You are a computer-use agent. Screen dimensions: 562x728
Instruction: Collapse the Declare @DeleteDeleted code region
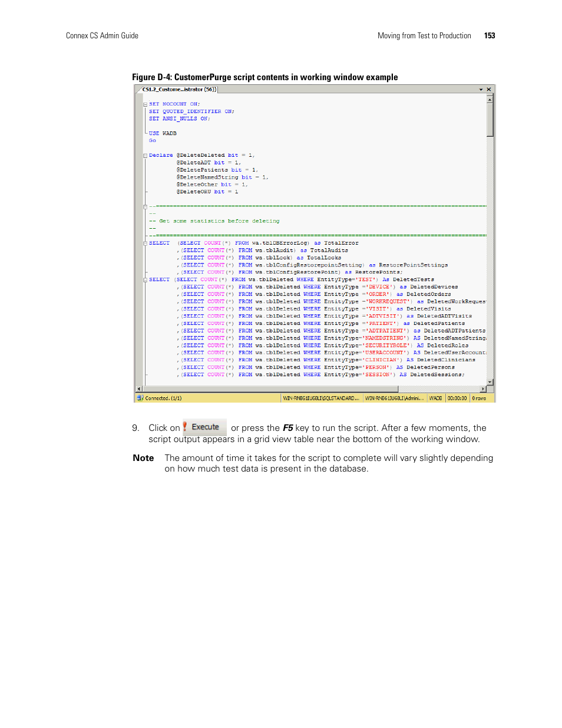[x=145, y=156]
